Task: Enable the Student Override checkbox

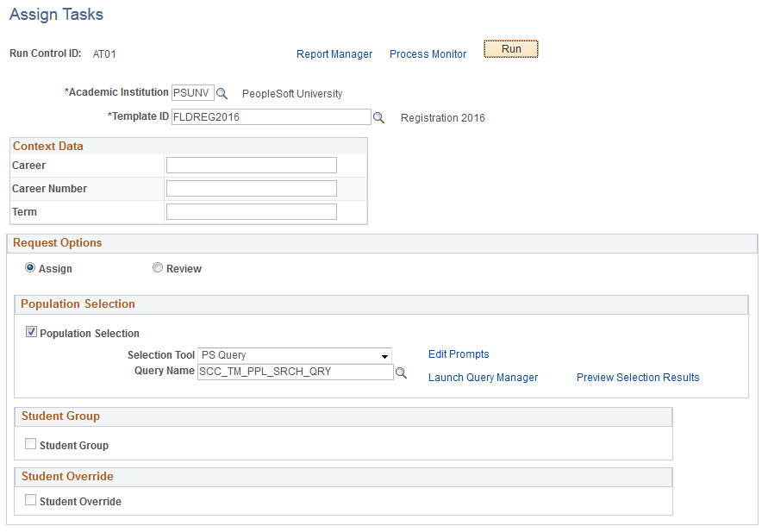Action: 31,500
